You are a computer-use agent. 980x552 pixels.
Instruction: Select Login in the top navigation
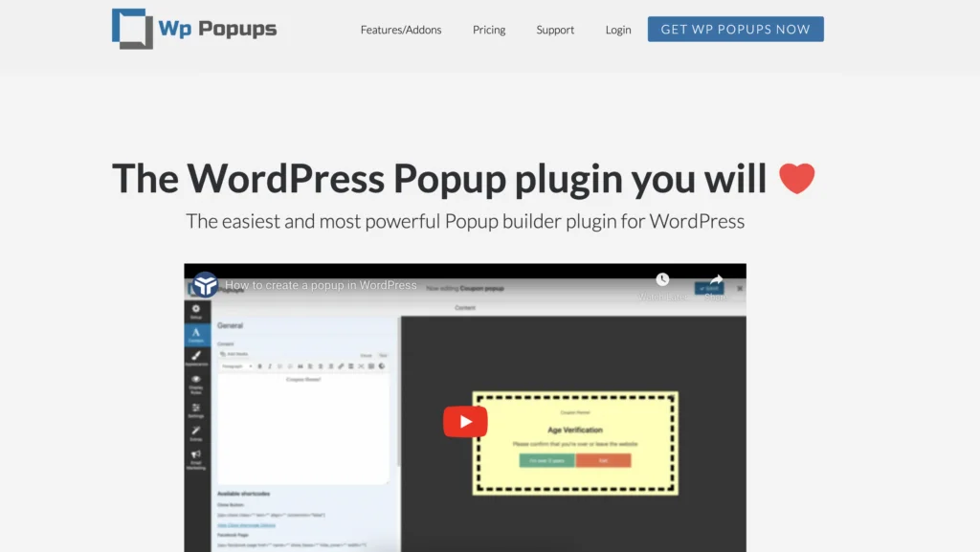pos(618,30)
